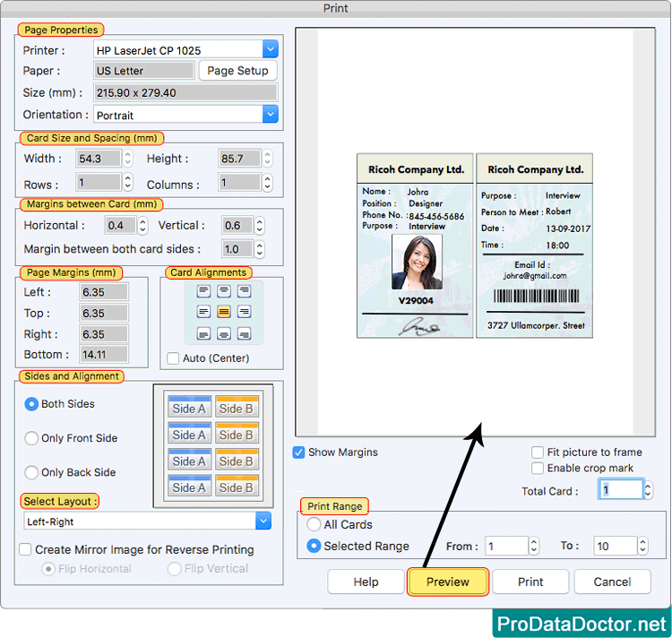The width and height of the screenshot is (672, 638).
Task: Select top-center card alignment icon
Action: (x=224, y=291)
